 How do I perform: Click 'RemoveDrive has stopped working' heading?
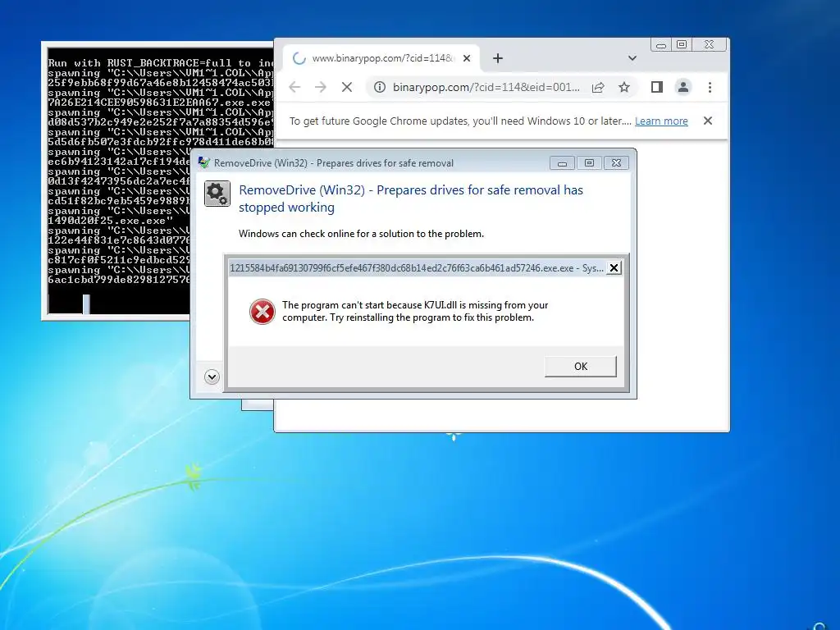coord(411,199)
